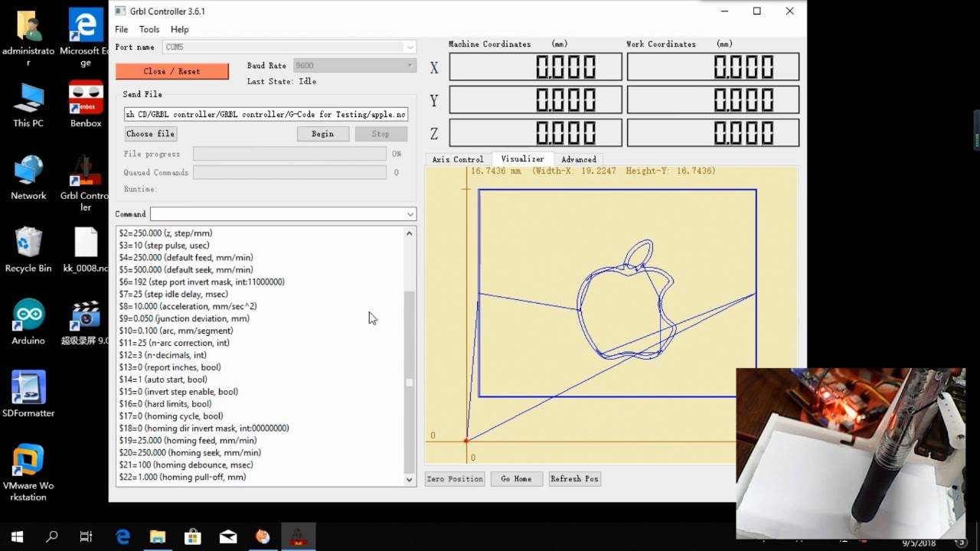Switch to the Axis Control tab
This screenshot has width=980, height=551.
click(x=458, y=159)
